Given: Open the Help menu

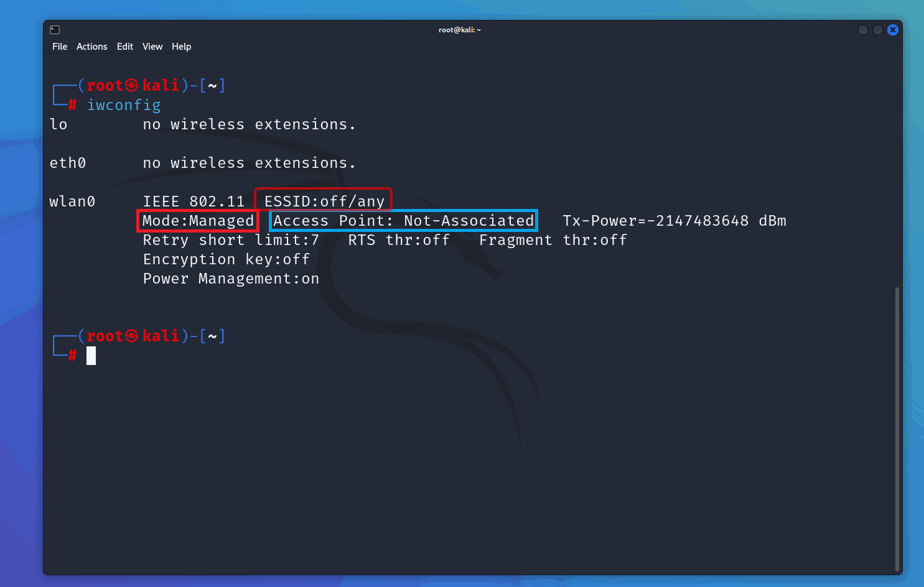Looking at the screenshot, I should (x=181, y=46).
